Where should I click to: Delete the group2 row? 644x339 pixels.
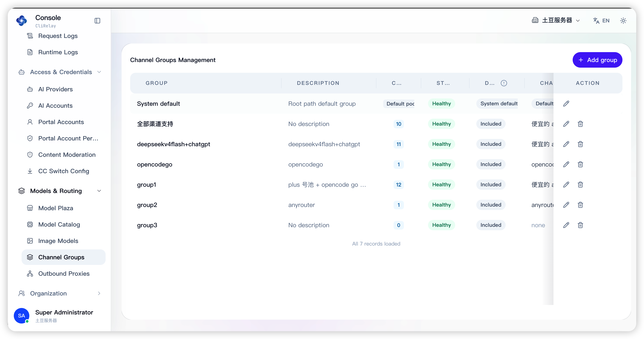tap(580, 205)
